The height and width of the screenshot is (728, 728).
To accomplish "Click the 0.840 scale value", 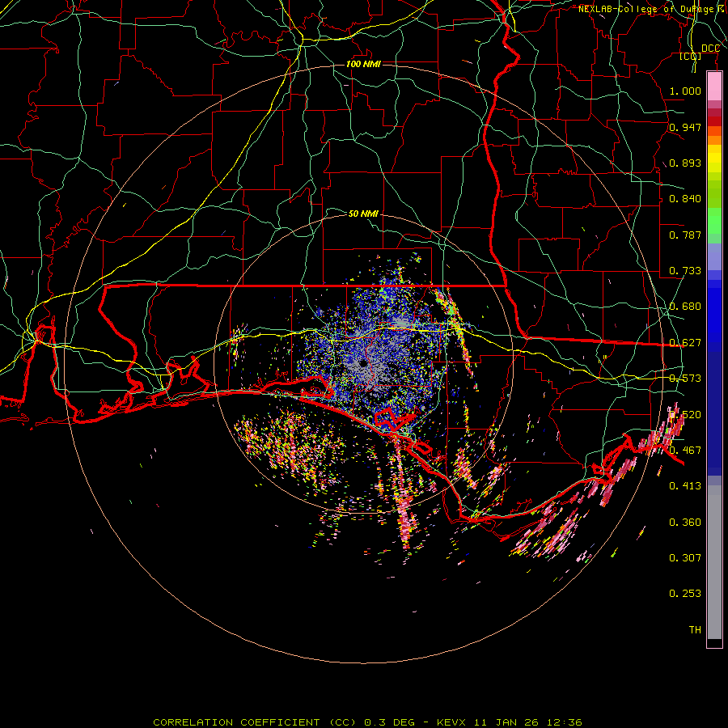I will [685, 199].
